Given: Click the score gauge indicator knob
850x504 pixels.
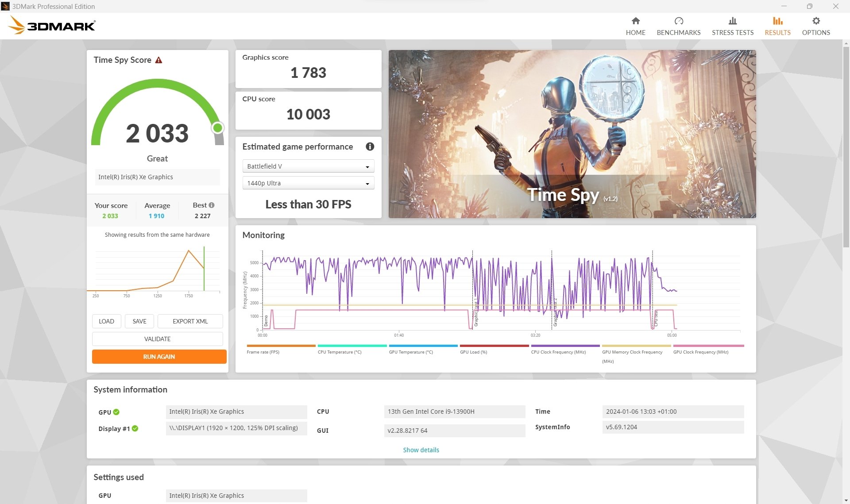Looking at the screenshot, I should click(x=217, y=128).
